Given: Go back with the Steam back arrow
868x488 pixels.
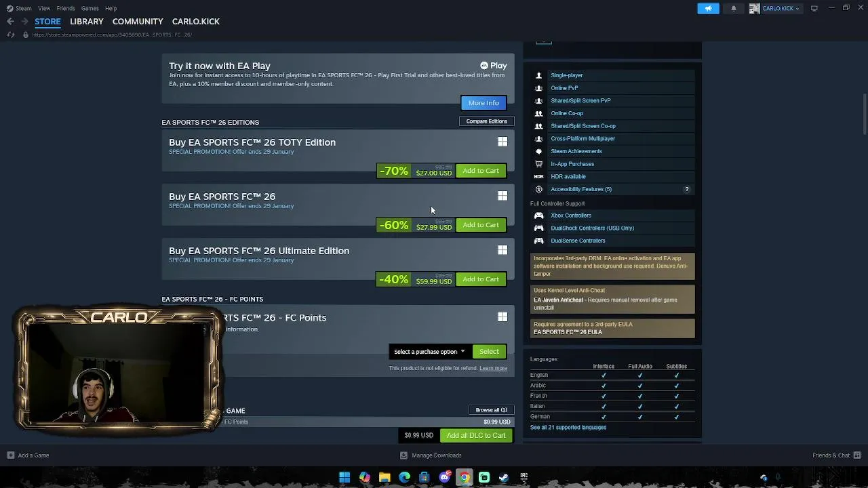Looking at the screenshot, I should [x=10, y=22].
